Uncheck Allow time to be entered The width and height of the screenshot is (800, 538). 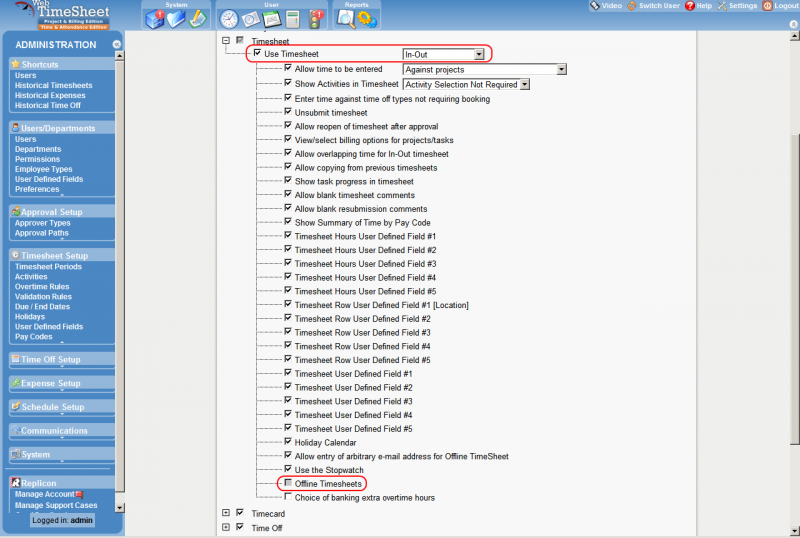pos(288,68)
